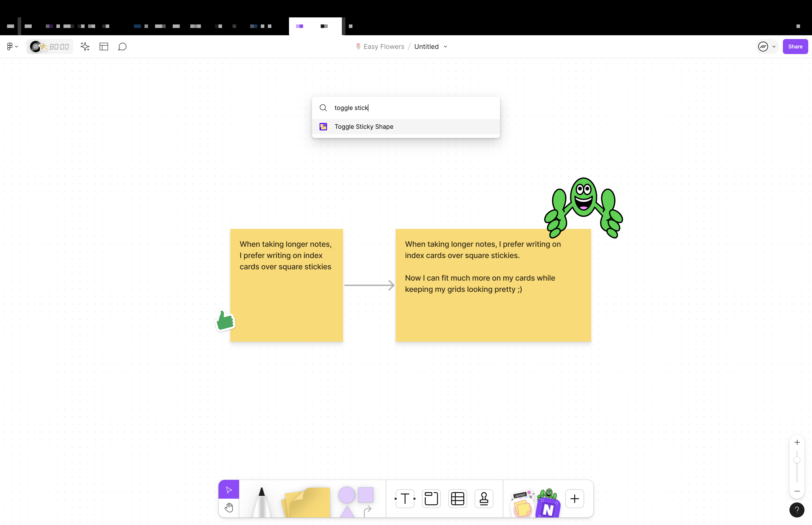Expand the Figma main menu
The width and height of the screenshot is (812, 525).
click(x=12, y=47)
